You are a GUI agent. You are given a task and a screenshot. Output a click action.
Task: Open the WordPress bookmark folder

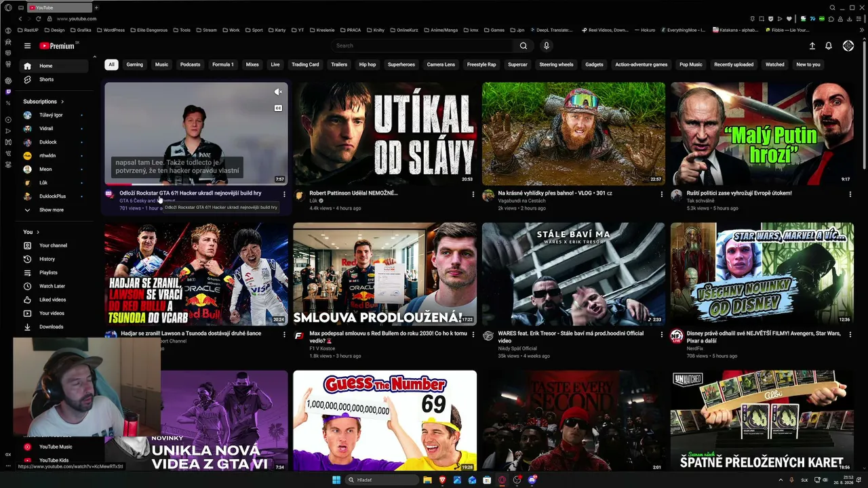point(110,30)
